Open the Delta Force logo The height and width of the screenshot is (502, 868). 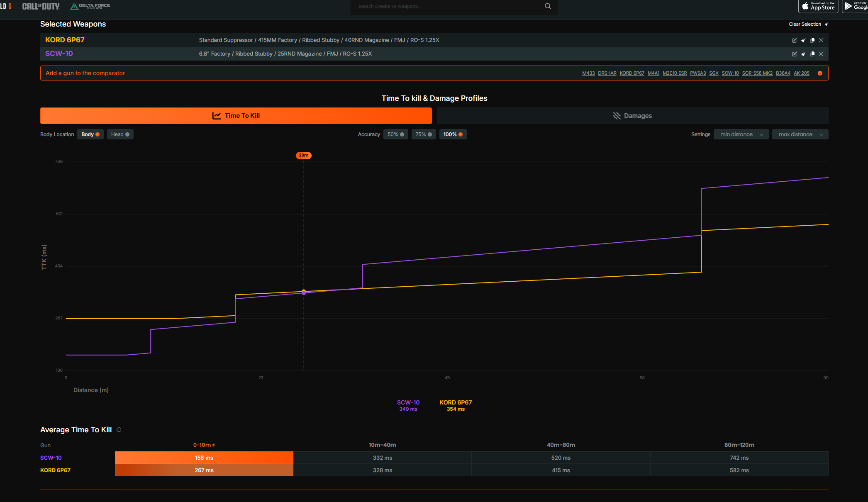point(90,6)
